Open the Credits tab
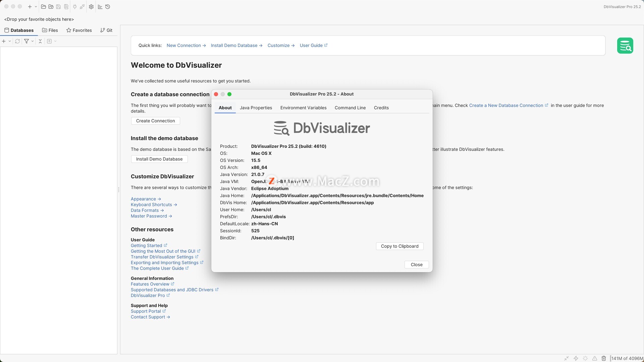 [381, 108]
